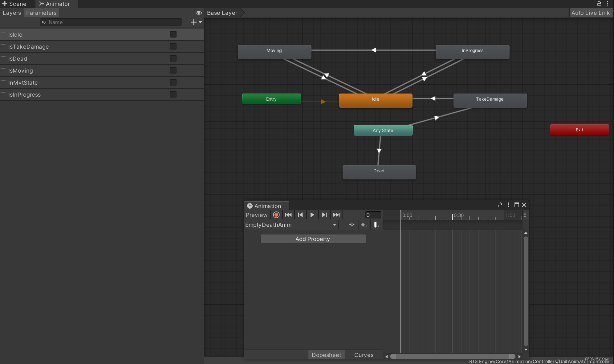Image resolution: width=614 pixels, height=364 pixels.
Task: Click the Auto Live Link button
Action: point(590,13)
